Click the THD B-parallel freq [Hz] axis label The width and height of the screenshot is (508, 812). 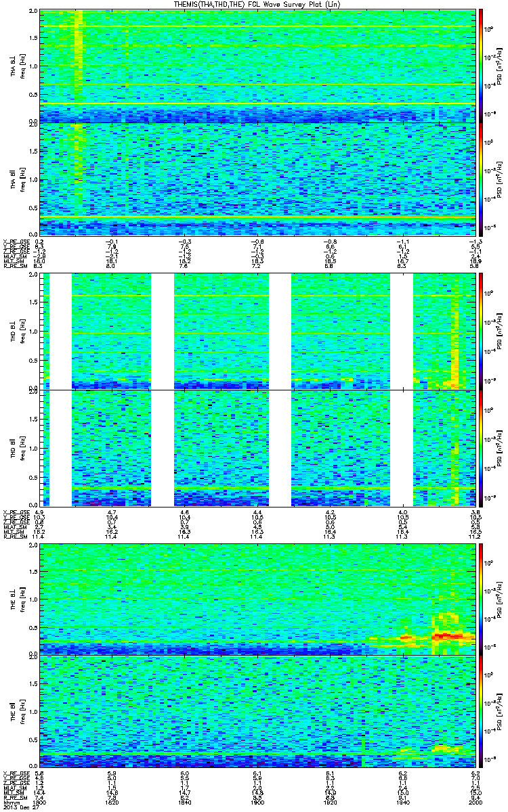pyautogui.click(x=22, y=448)
